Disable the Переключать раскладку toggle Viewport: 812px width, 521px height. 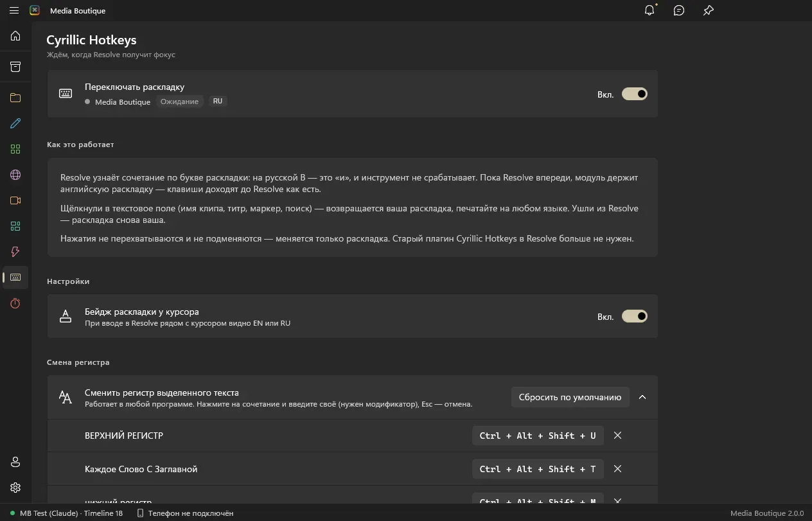pyautogui.click(x=634, y=94)
